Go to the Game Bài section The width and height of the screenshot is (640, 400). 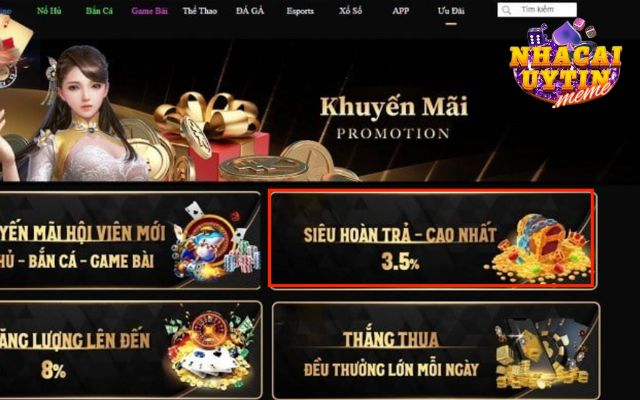point(149,11)
